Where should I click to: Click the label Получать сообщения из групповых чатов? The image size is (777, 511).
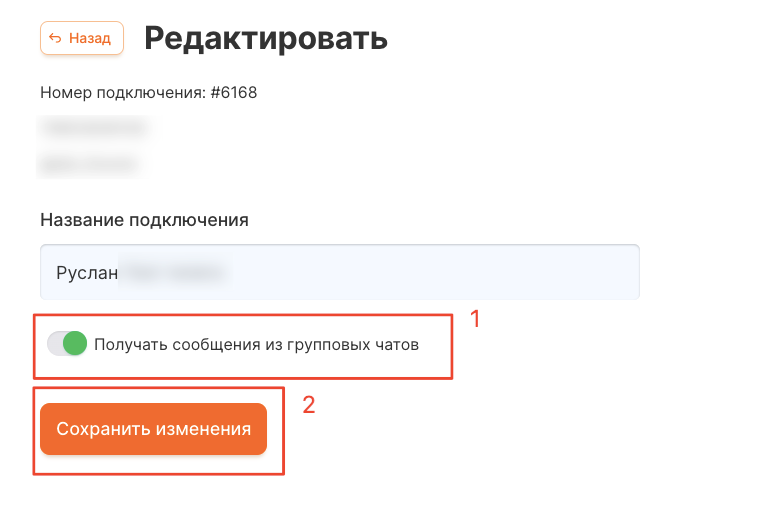click(256, 345)
